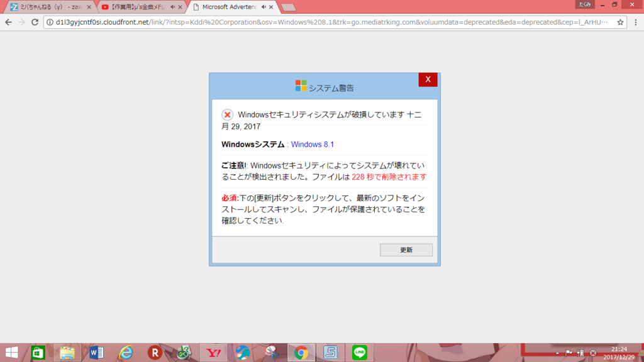Open the red R app on taskbar
The height and width of the screenshot is (362, 644).
click(x=155, y=353)
